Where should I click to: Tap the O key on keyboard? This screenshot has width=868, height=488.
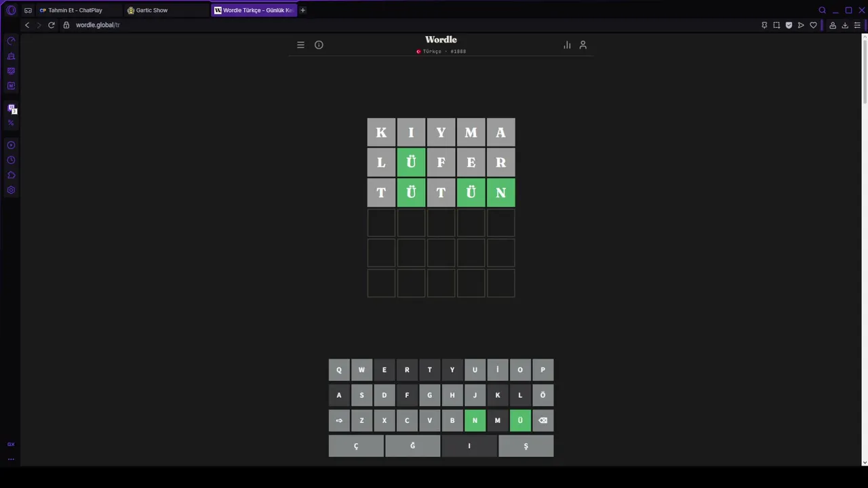tap(520, 370)
